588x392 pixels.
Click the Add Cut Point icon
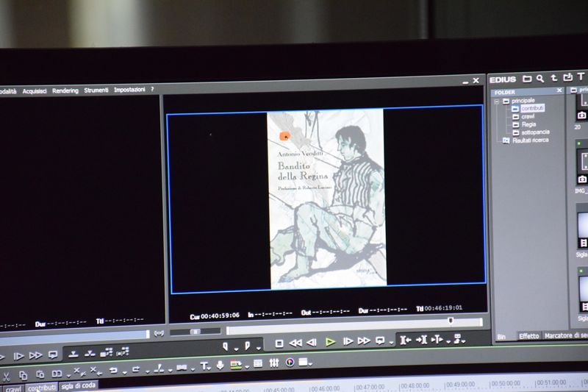(x=159, y=368)
